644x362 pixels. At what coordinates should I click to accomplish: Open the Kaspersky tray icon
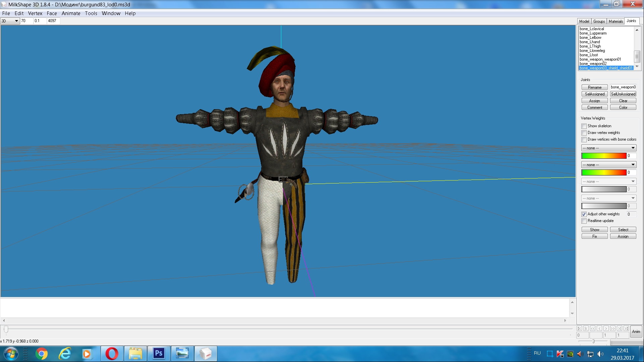[x=560, y=354]
